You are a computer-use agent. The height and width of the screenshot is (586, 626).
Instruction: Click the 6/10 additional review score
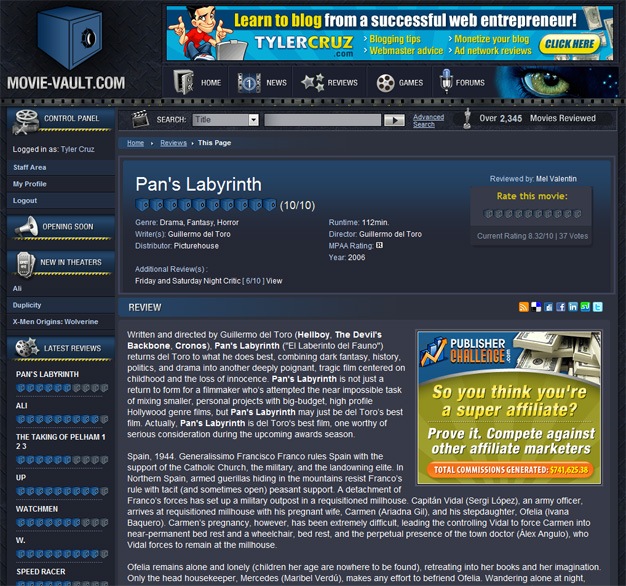pos(254,281)
